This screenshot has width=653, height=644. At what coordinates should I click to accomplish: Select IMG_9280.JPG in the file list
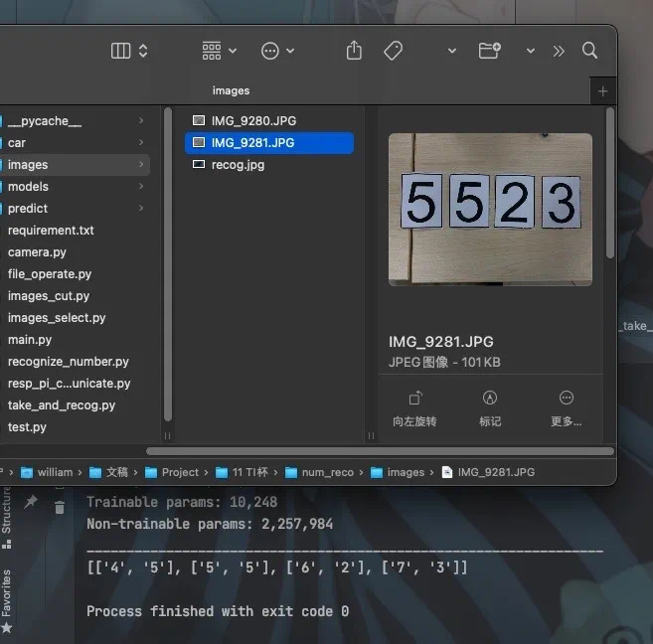(253, 121)
